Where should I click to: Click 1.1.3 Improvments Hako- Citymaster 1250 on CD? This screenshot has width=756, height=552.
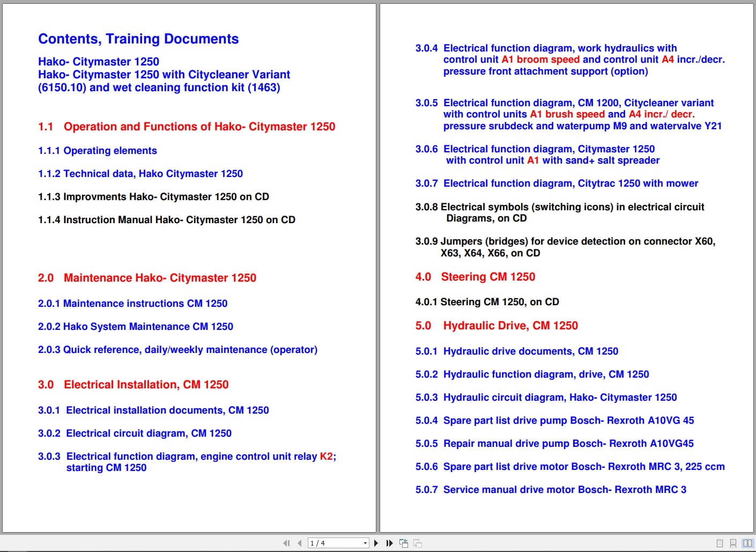[x=154, y=197]
